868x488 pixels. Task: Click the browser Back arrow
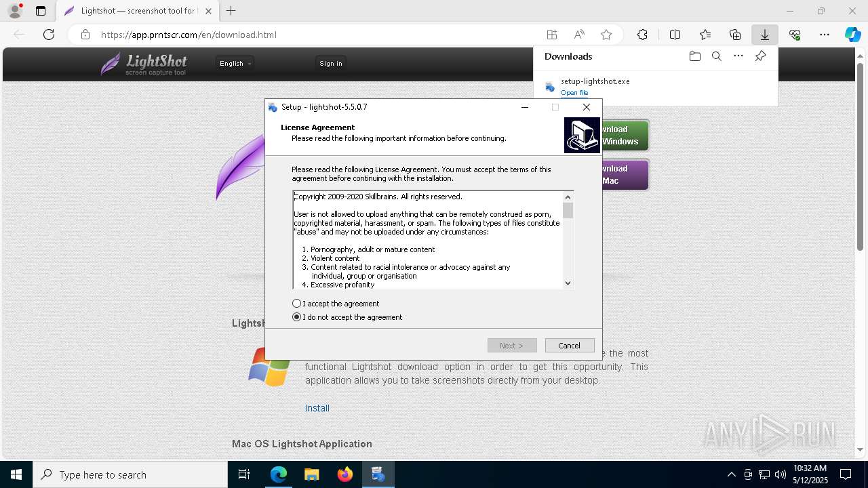(19, 35)
